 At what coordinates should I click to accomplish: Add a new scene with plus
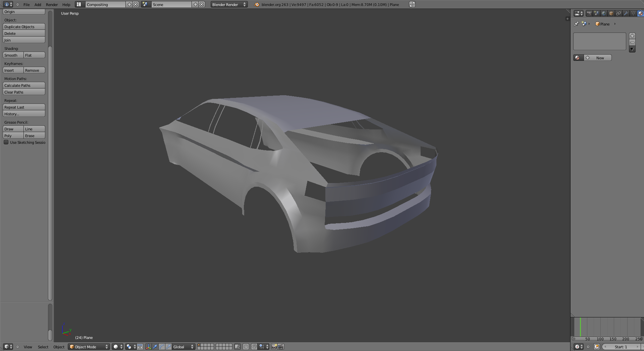[x=195, y=4]
